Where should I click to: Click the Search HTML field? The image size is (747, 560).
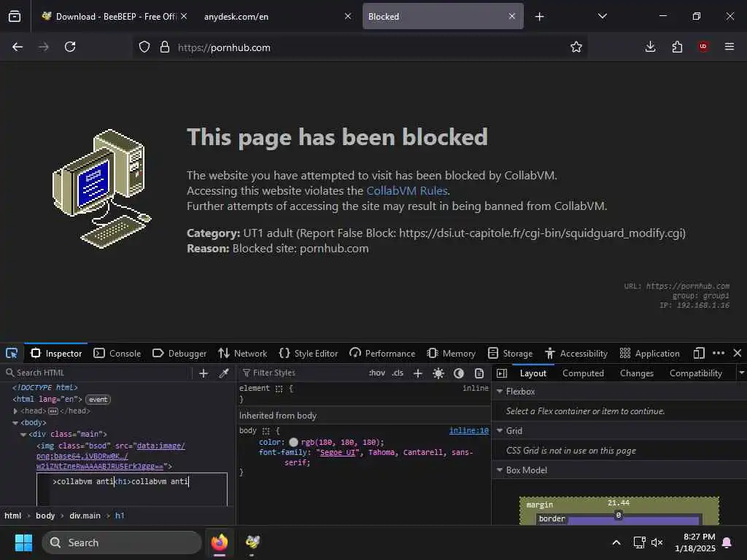point(98,373)
